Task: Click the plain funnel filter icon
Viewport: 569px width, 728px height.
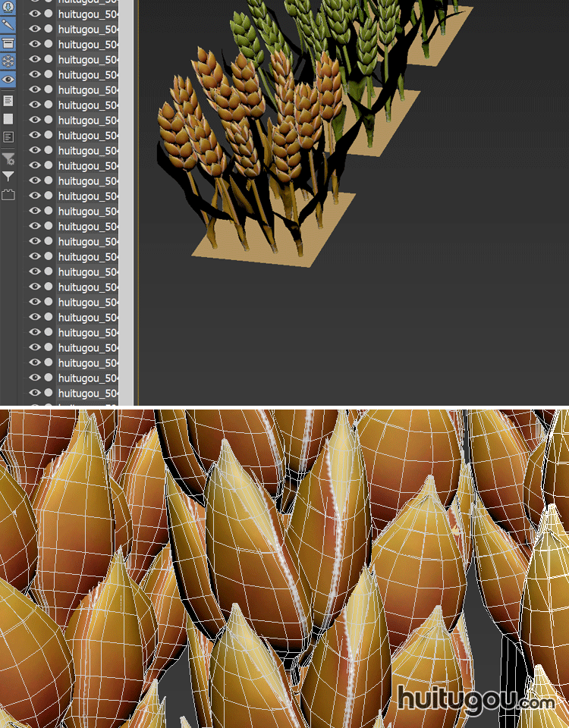Action: (x=8, y=177)
